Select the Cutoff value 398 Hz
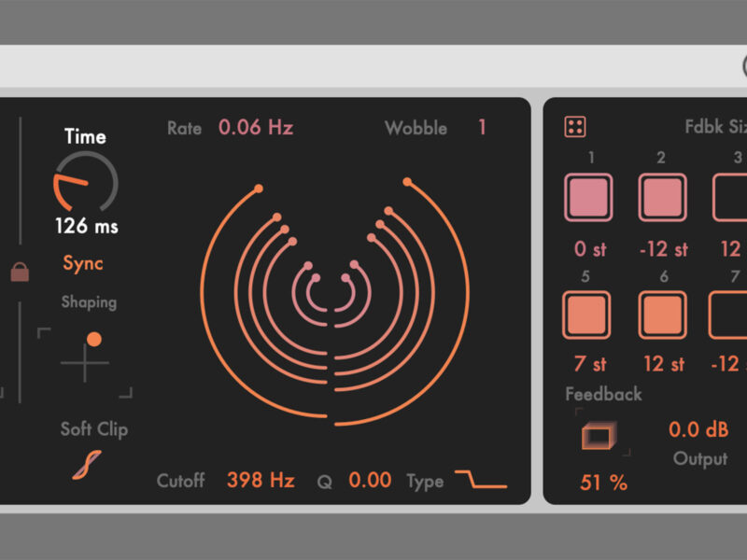747x560 pixels. coord(261,480)
